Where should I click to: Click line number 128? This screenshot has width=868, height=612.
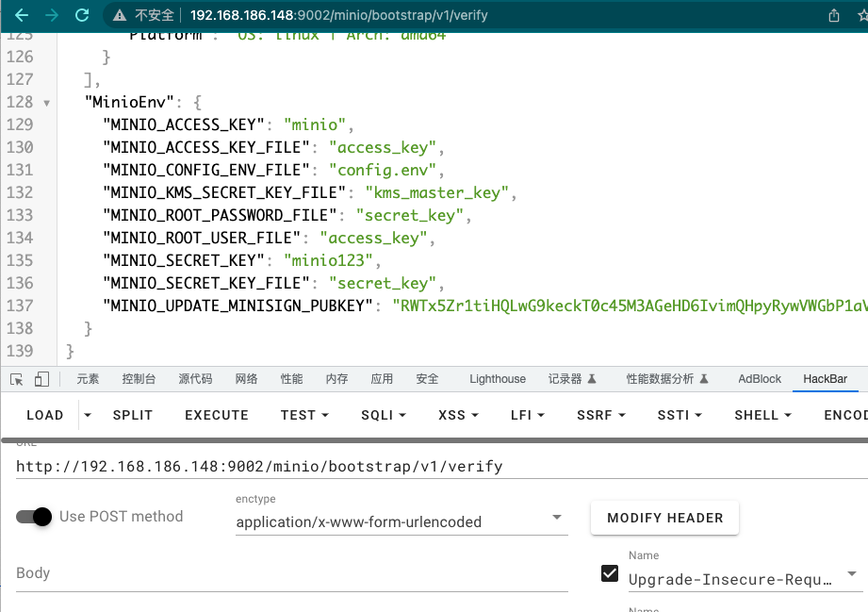click(x=20, y=102)
